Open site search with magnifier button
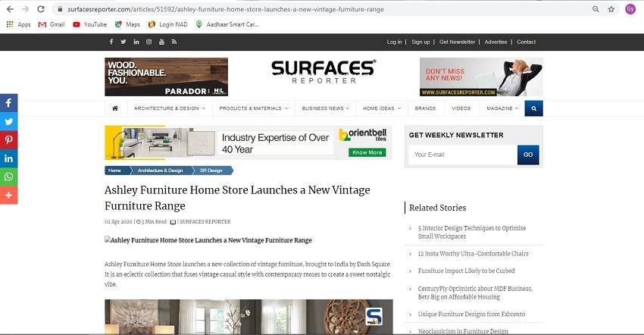The image size is (644, 335). click(533, 108)
